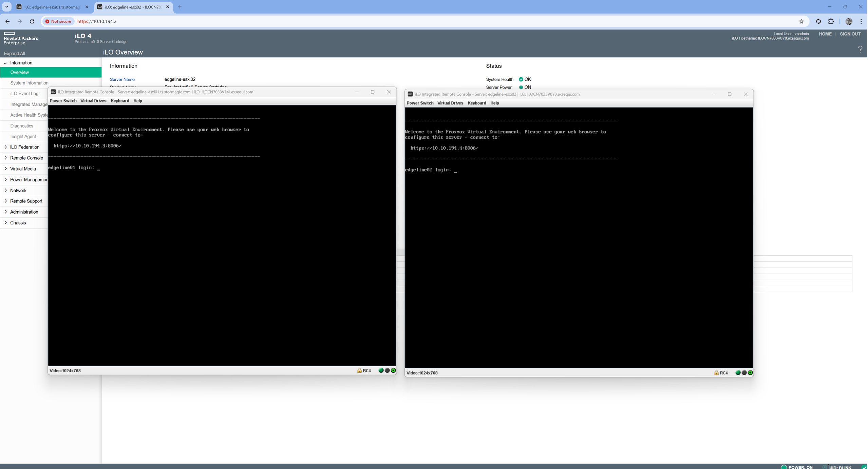Open Diagnostics in the sidebar
Screen dimensions: 868x469
[x=22, y=126]
